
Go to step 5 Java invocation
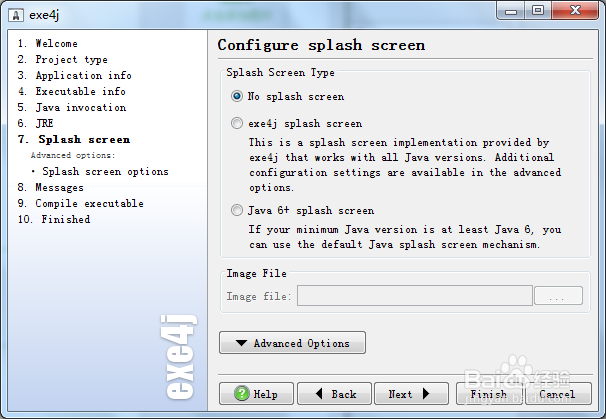click(x=72, y=107)
